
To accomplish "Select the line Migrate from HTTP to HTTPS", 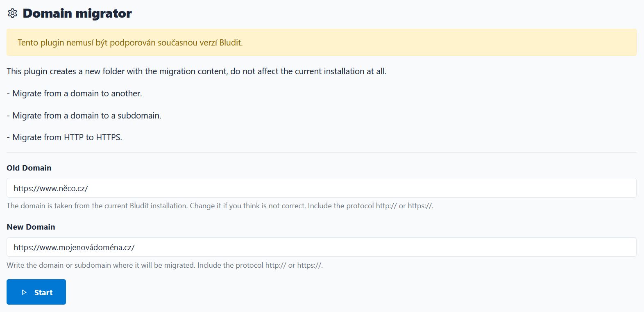I will click(x=64, y=137).
